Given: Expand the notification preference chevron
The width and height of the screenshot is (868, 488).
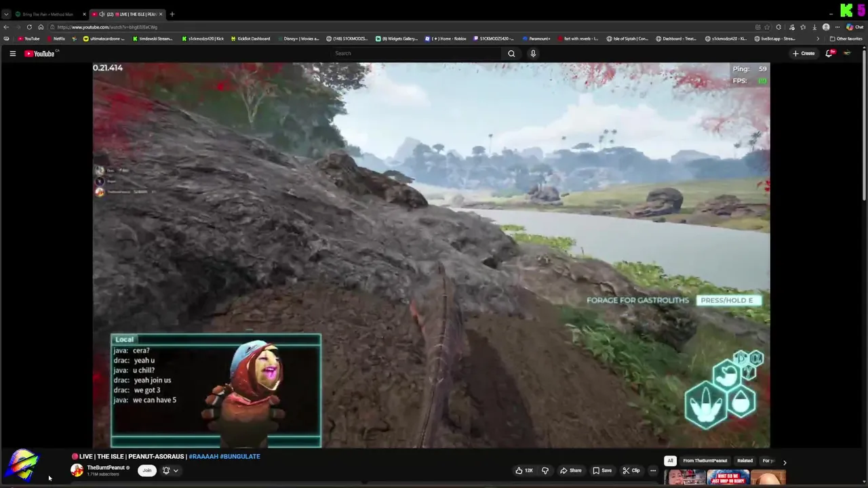Looking at the screenshot, I should tap(176, 470).
